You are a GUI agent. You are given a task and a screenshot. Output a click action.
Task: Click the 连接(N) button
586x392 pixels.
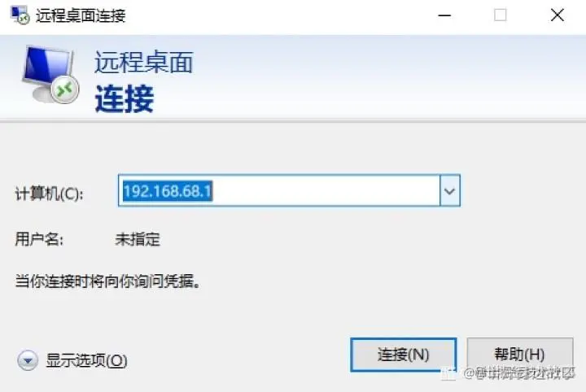pyautogui.click(x=404, y=355)
